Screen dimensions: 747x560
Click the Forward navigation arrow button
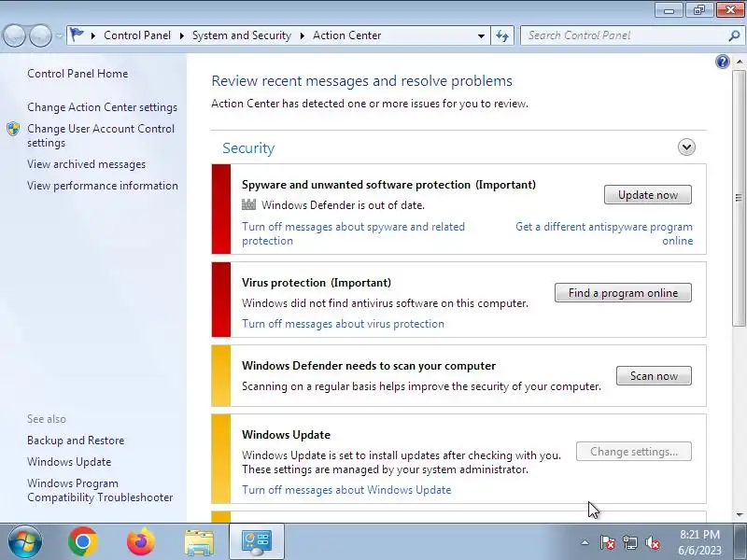[41, 35]
